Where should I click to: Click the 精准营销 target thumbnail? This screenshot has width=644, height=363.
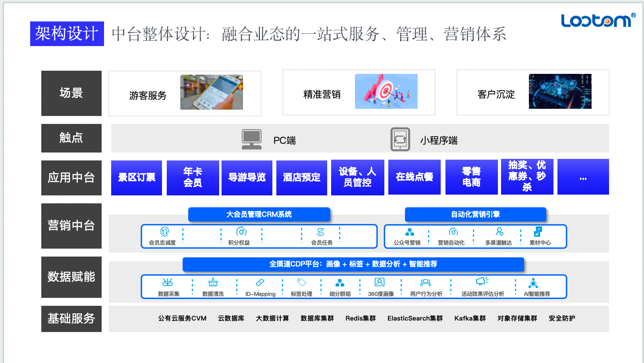[x=386, y=91]
